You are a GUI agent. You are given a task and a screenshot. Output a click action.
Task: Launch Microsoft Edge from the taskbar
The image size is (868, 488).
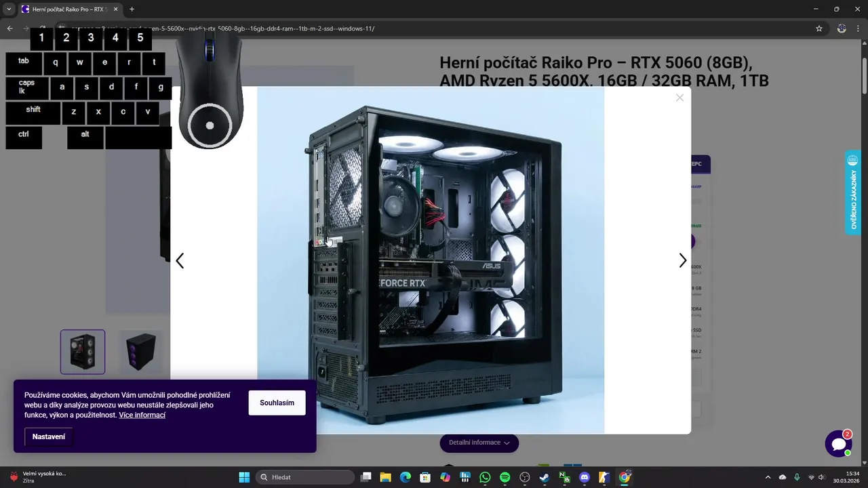(x=406, y=477)
